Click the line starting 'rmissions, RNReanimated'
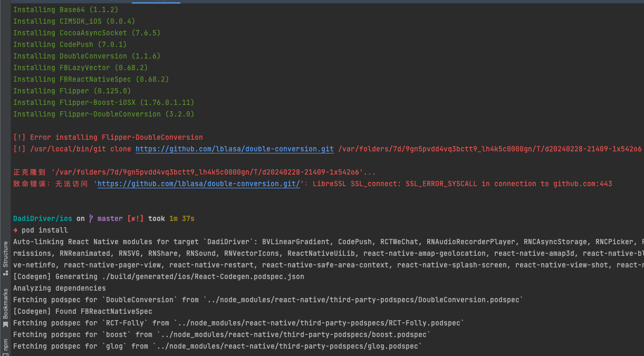 click(x=328, y=253)
